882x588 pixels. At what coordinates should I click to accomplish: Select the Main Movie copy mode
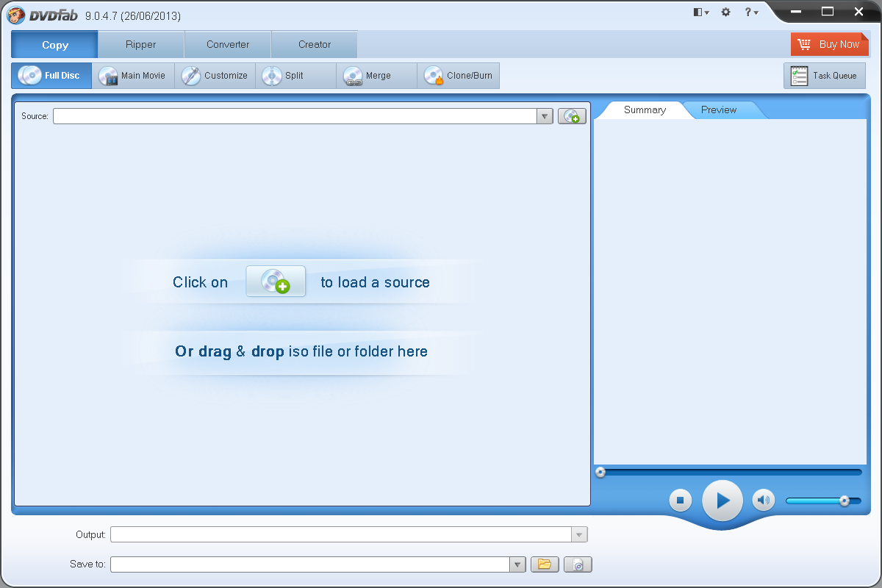[x=133, y=76]
